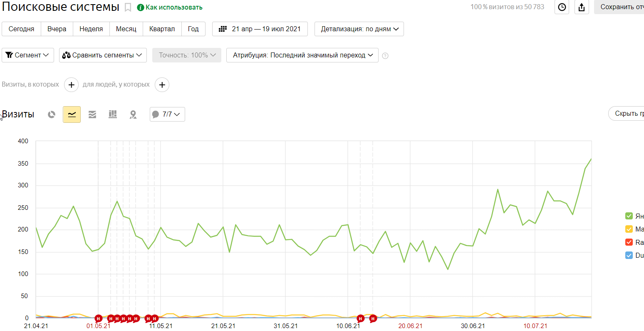The image size is (644, 331).
Task: Click the export report icon
Action: click(582, 7)
